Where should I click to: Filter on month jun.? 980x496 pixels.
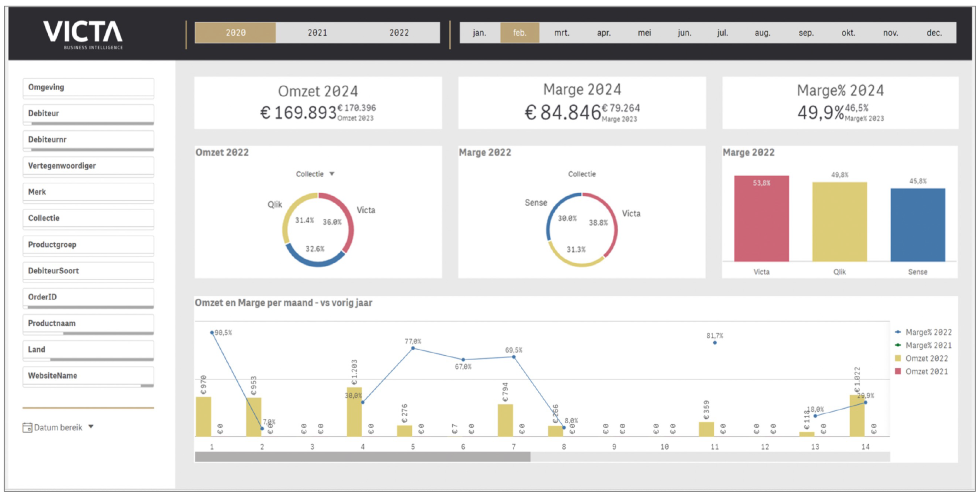tap(685, 33)
